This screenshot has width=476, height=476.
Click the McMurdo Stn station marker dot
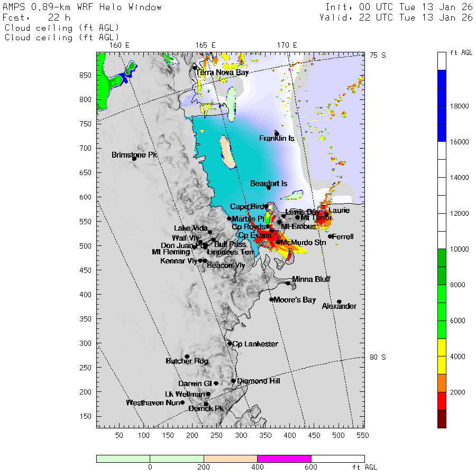pyautogui.click(x=278, y=242)
